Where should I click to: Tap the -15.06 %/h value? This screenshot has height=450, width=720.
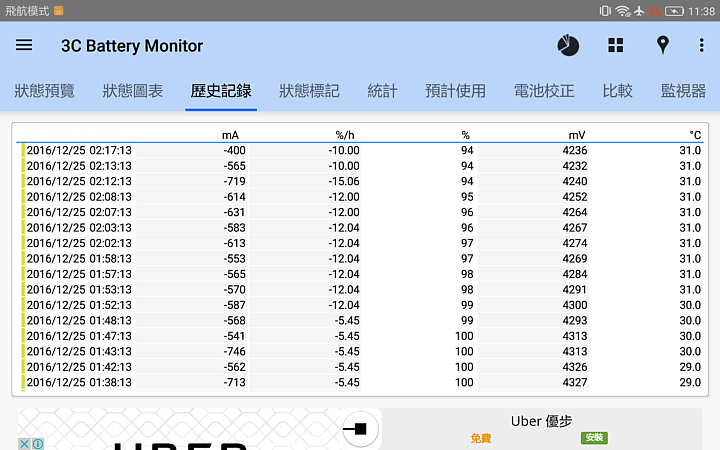point(343,181)
